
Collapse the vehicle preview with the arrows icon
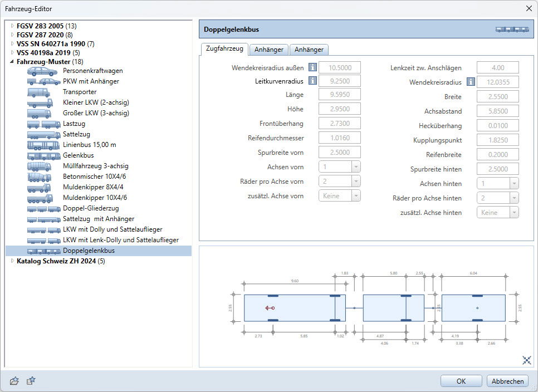(x=527, y=360)
